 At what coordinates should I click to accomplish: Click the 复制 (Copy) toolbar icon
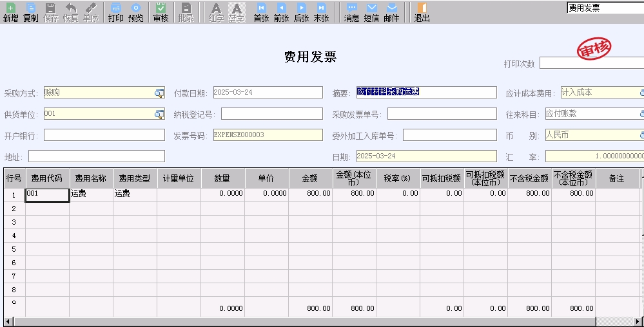(30, 12)
